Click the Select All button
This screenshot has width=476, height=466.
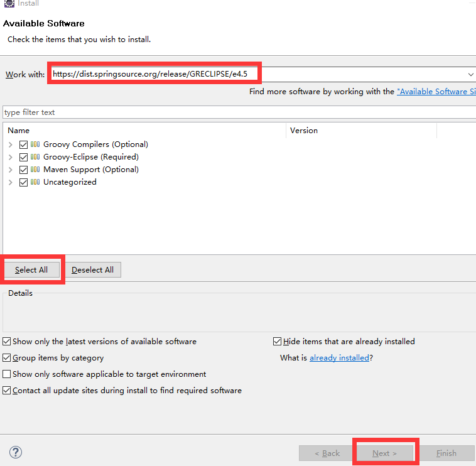pyautogui.click(x=31, y=269)
